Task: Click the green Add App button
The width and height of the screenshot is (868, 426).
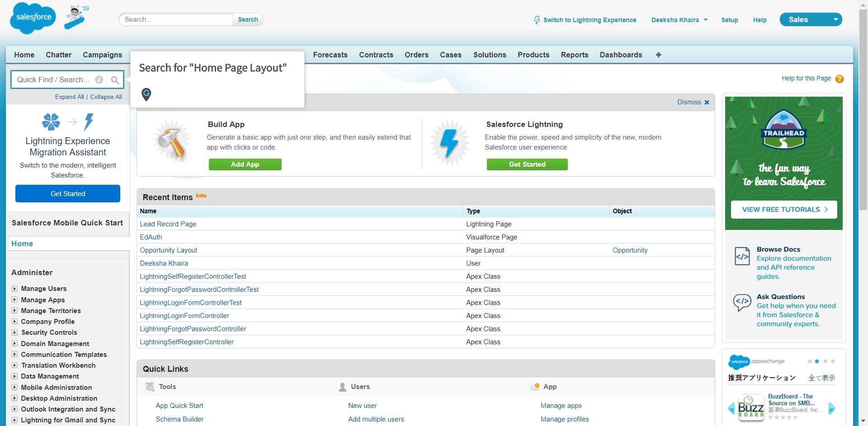Action: click(x=245, y=164)
